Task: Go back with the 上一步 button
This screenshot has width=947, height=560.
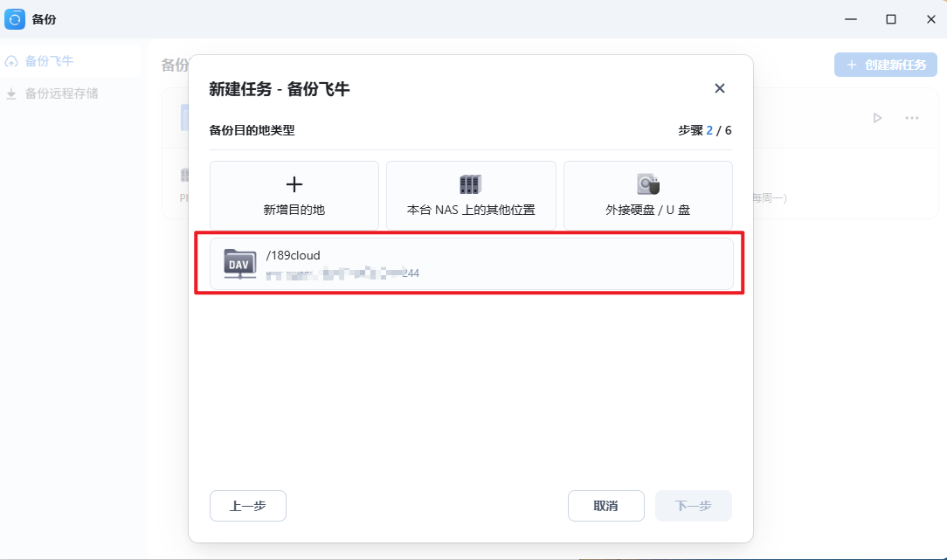Action: (247, 506)
